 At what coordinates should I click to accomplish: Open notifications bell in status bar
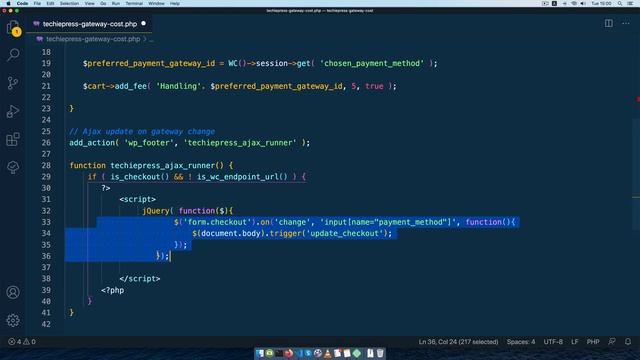pyautogui.click(x=628, y=342)
